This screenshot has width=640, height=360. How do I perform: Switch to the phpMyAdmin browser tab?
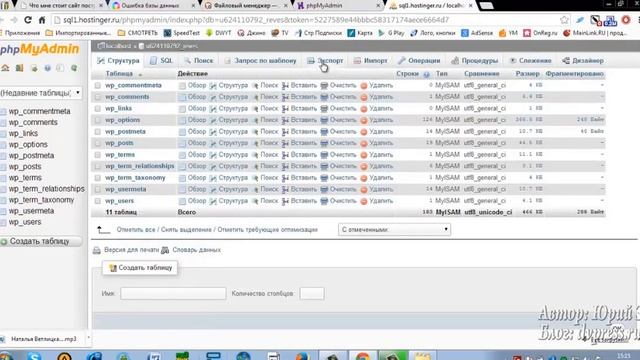point(338,6)
